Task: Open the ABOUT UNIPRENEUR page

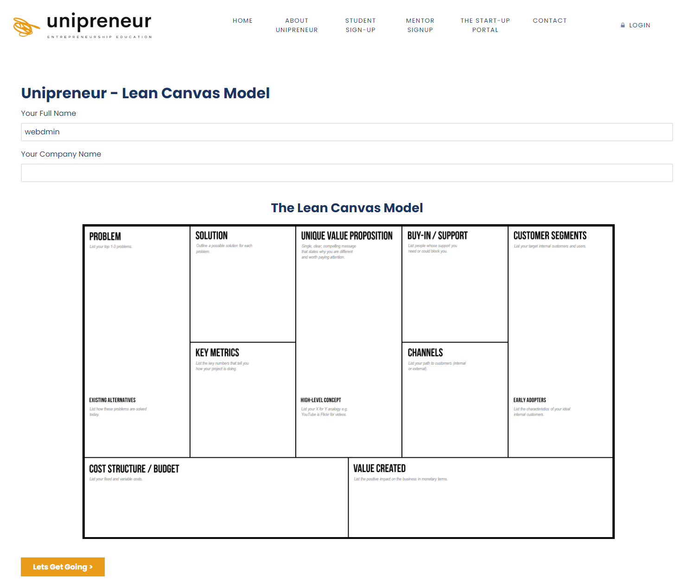Action: [x=297, y=25]
